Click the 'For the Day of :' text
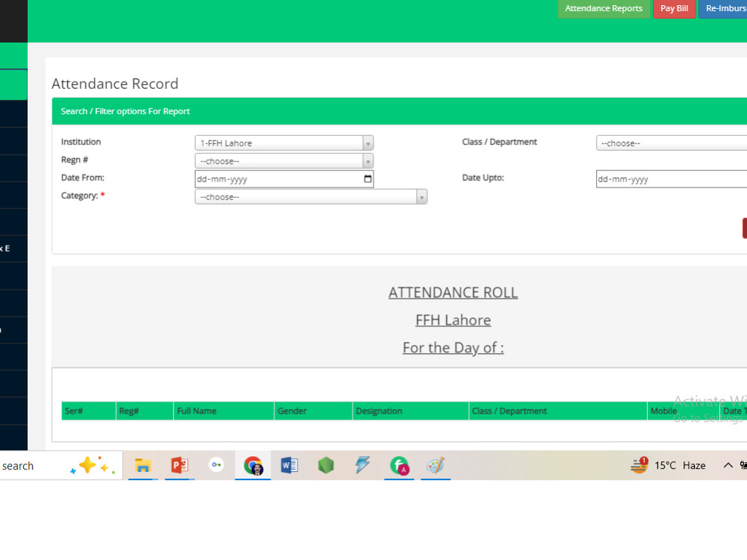Image resolution: width=747 pixels, height=560 pixels. point(453,348)
